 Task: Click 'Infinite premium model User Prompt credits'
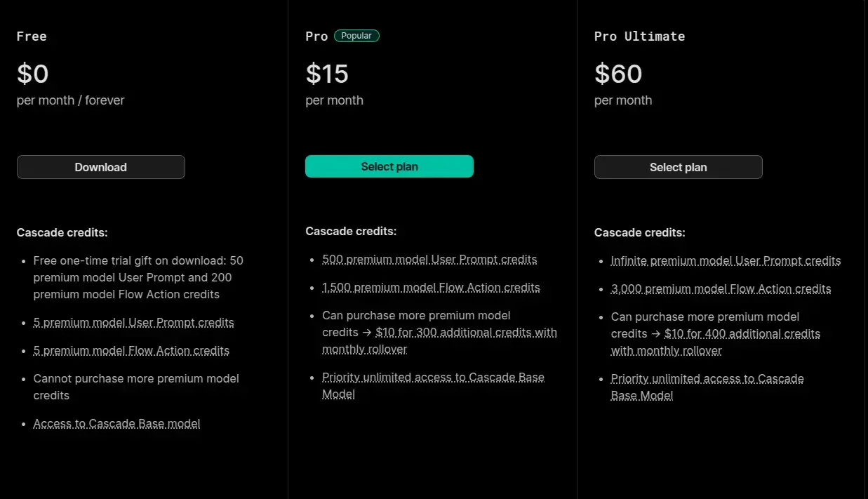[x=726, y=261]
